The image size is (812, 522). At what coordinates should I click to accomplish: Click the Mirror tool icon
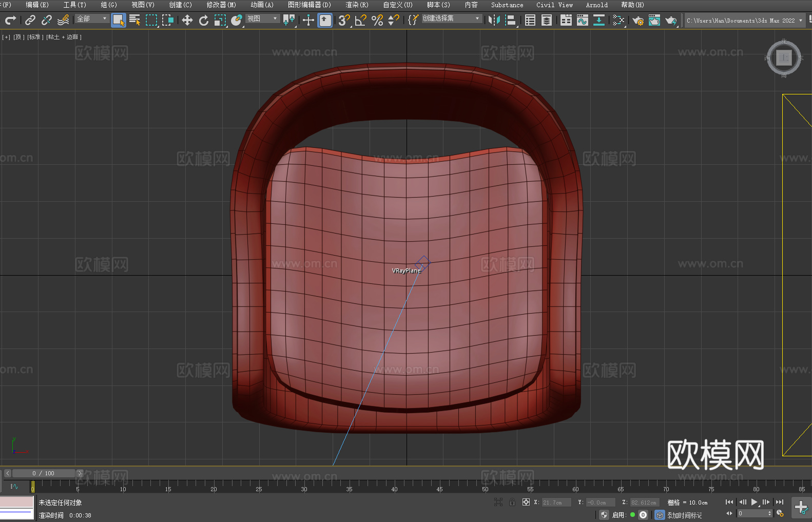[x=494, y=20]
